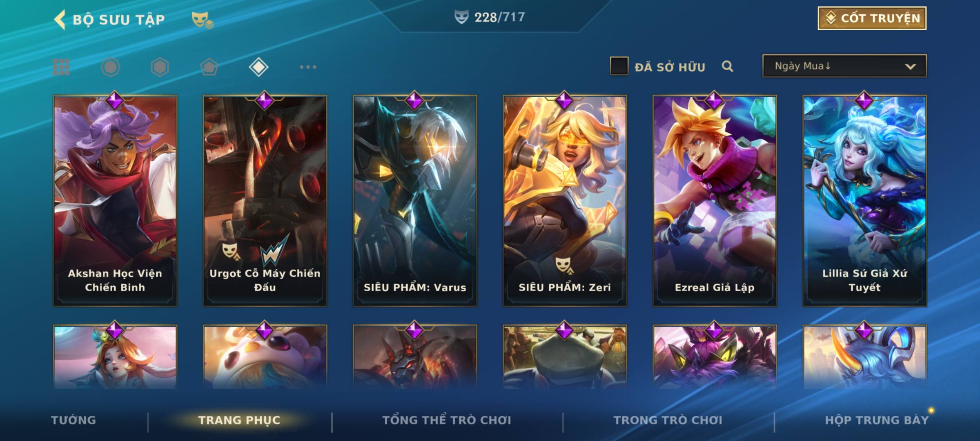The image size is (980, 441).
Task: Open the Hộp Trưng Bày tab
Action: 877,420
